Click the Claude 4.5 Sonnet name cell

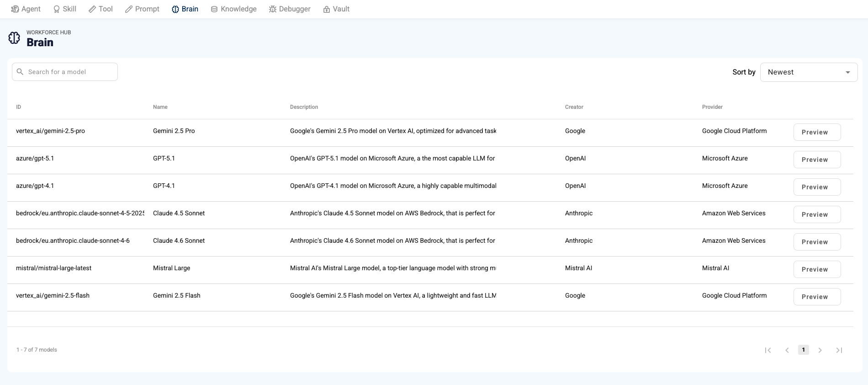[x=179, y=213]
